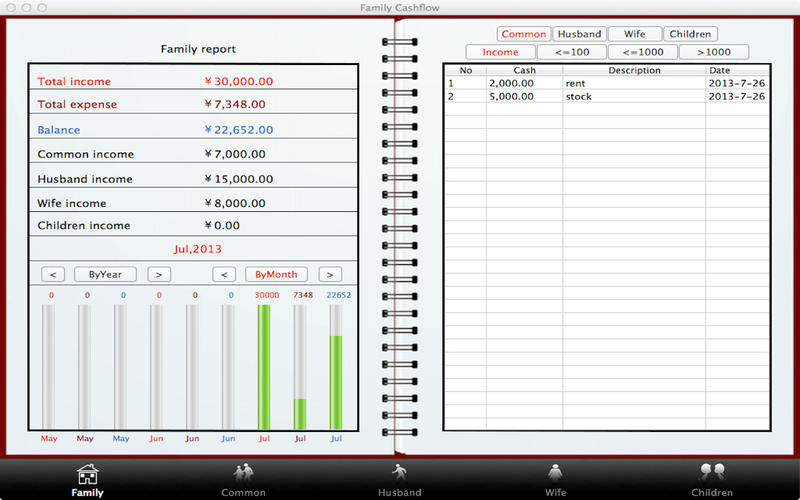Filter expenses by <=100
800x500 pixels.
coord(571,52)
